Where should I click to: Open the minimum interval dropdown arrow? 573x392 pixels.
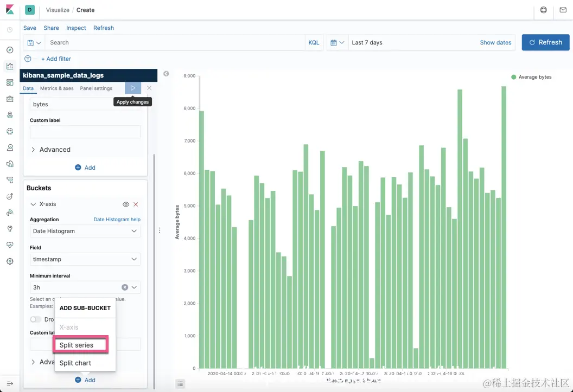134,287
